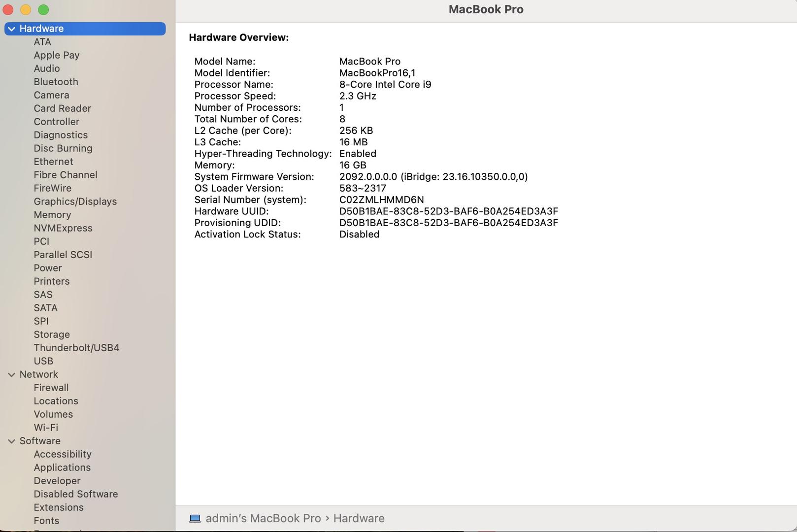Click the Memory value 16 GB

tap(353, 165)
